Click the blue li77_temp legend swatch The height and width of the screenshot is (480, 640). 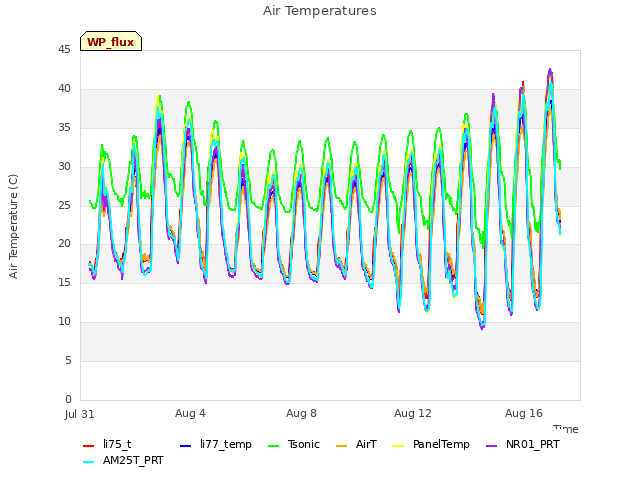(x=186, y=445)
